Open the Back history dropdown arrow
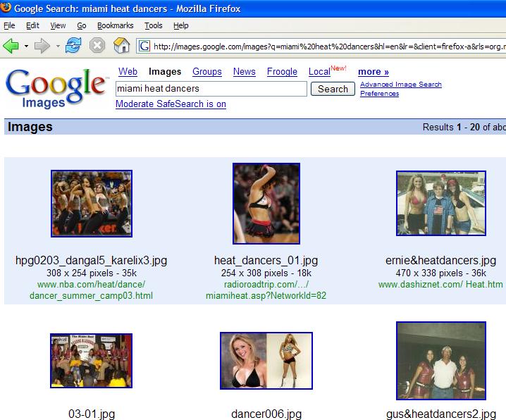The height and width of the screenshot is (420, 506). tap(26, 47)
